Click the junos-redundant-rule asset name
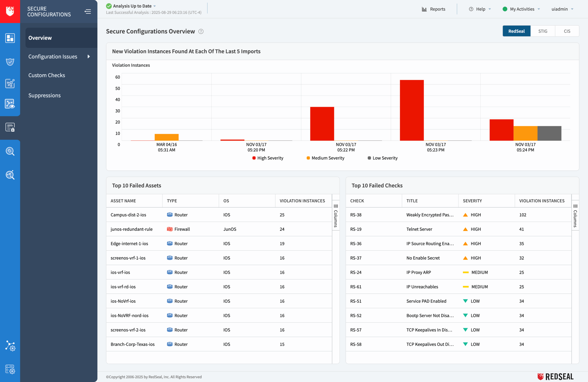Screen dimensions: 588x382 pos(131,229)
